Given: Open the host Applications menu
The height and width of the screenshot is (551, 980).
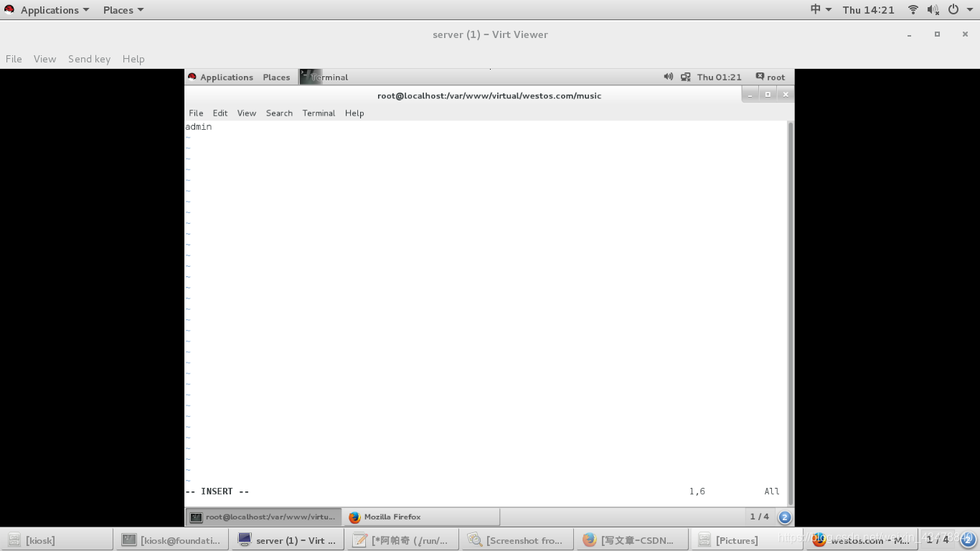Looking at the screenshot, I should [55, 10].
